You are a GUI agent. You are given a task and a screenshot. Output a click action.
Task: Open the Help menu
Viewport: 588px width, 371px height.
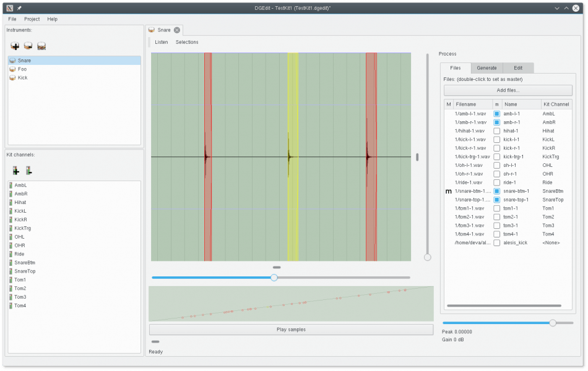52,19
